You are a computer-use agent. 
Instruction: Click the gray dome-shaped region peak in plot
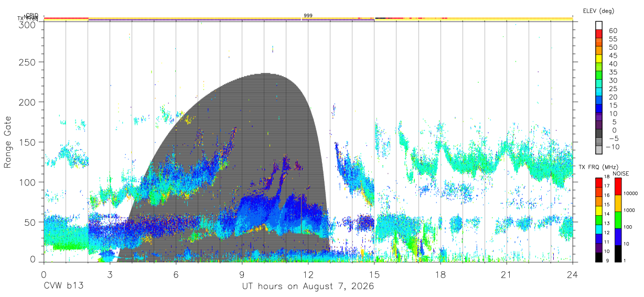point(265,74)
